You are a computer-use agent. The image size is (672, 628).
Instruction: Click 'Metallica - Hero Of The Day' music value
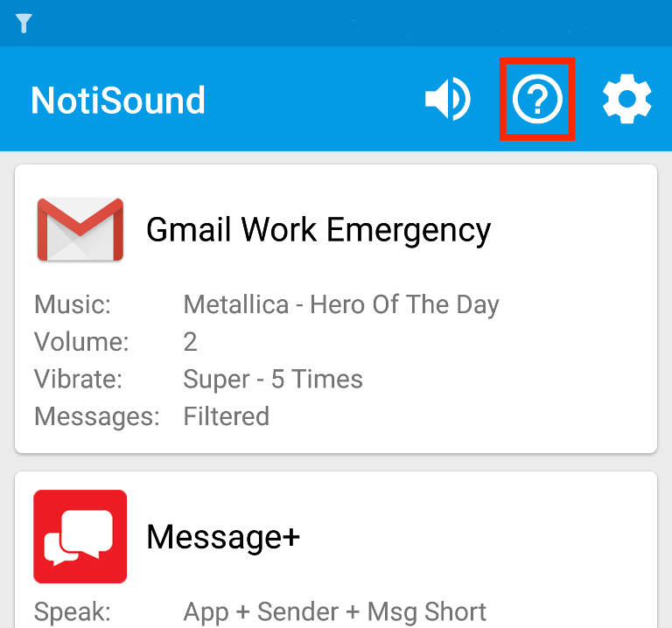coord(341,304)
